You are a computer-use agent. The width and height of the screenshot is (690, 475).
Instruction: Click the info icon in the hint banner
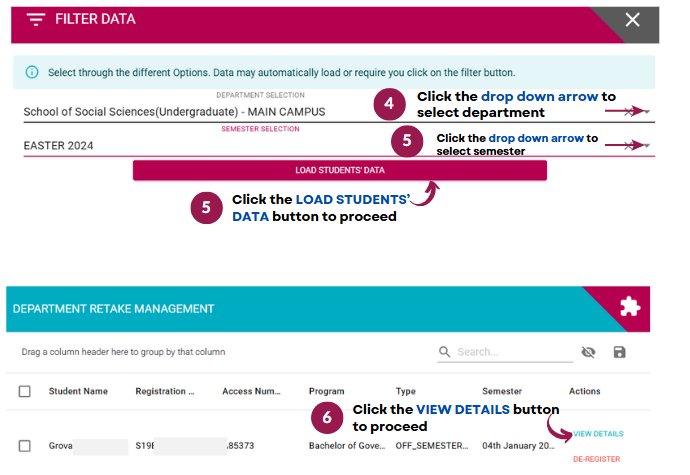(x=32, y=72)
